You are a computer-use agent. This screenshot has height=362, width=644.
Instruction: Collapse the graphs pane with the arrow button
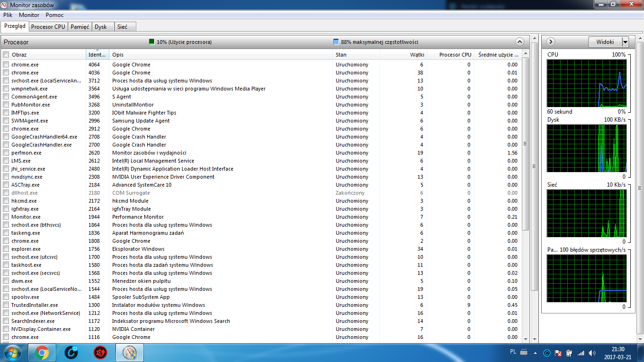pyautogui.click(x=551, y=41)
